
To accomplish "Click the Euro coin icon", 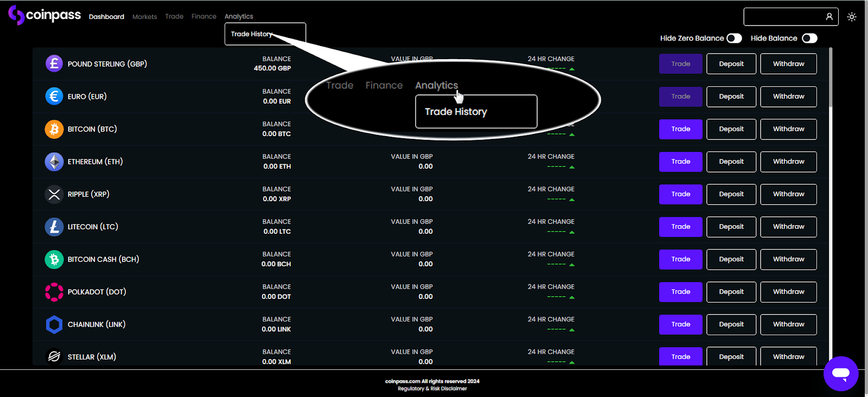I will click(54, 97).
